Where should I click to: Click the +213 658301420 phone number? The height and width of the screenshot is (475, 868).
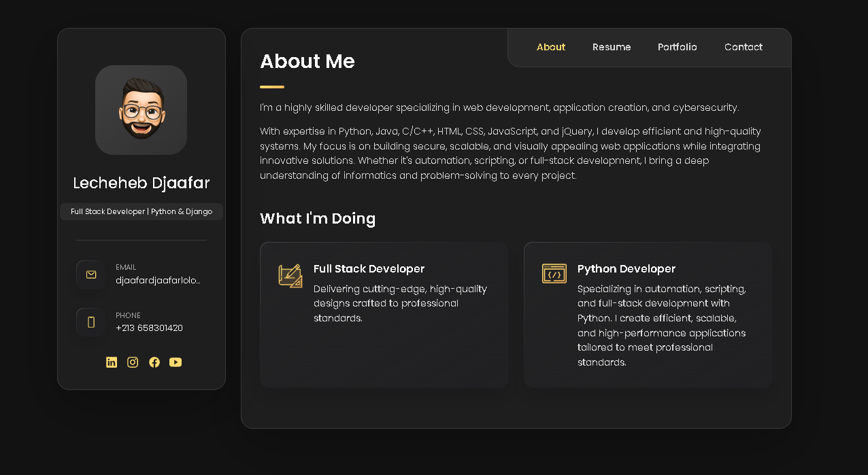pos(149,328)
